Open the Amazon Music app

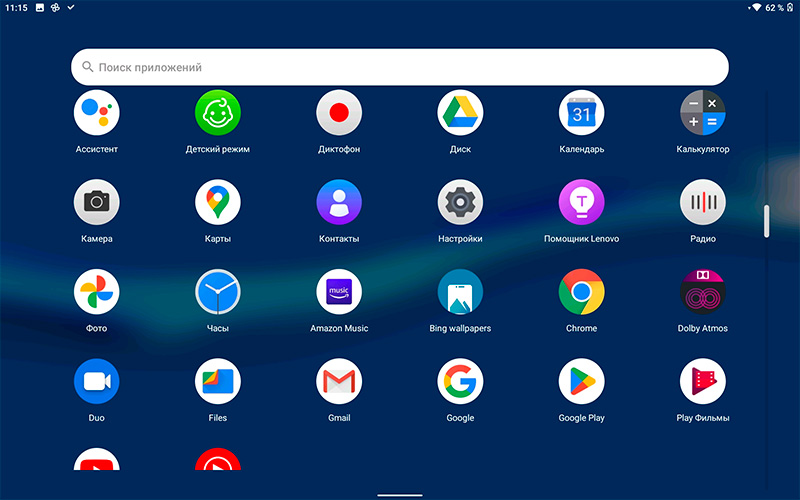click(339, 292)
